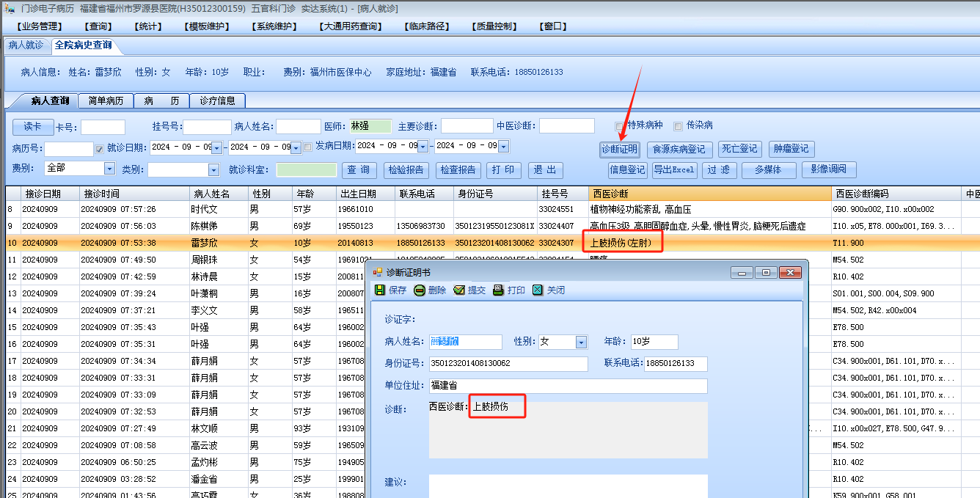Open the 【大通用药查询】 menu
This screenshot has width=980, height=498.
click(351, 26)
